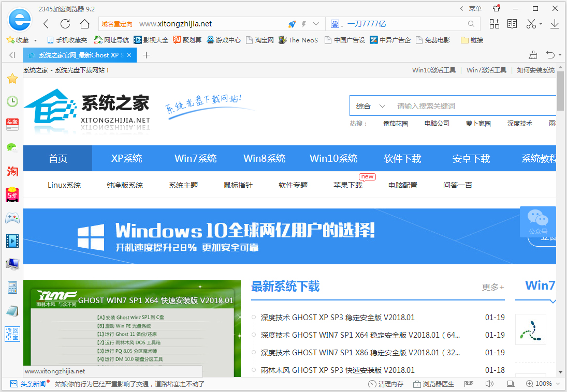Image resolution: width=567 pixels, height=392 pixels.
Task: Open the 苹果下载 link
Action: [x=348, y=185]
